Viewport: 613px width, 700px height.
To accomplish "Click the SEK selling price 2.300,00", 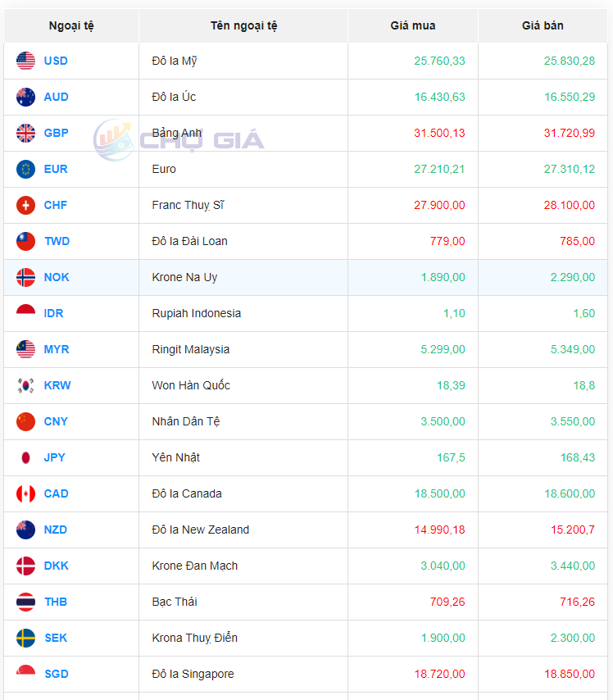I will coord(572,638).
